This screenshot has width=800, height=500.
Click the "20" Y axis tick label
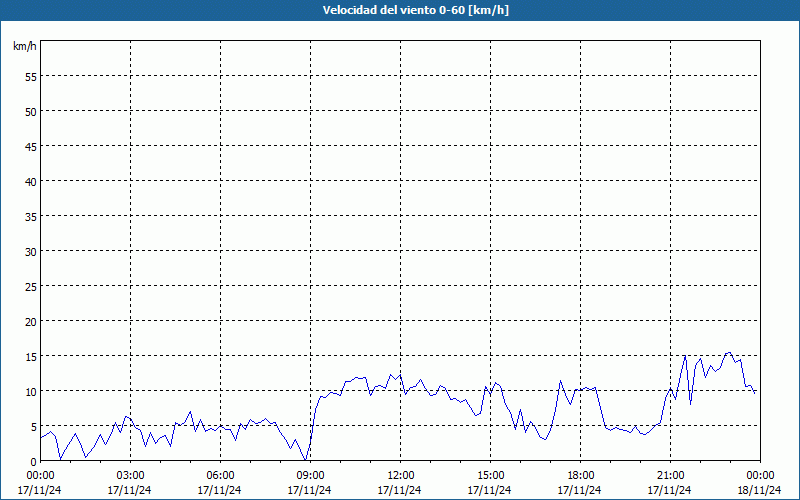pyautogui.click(x=31, y=321)
